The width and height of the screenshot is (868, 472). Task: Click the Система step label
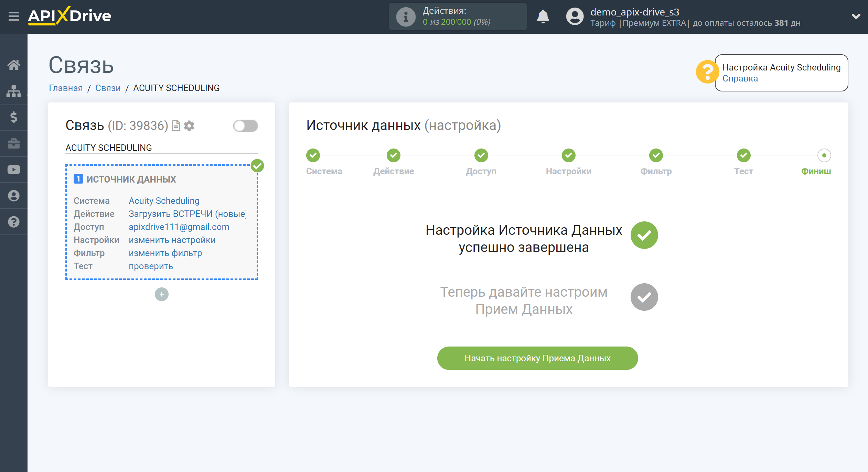[324, 171]
